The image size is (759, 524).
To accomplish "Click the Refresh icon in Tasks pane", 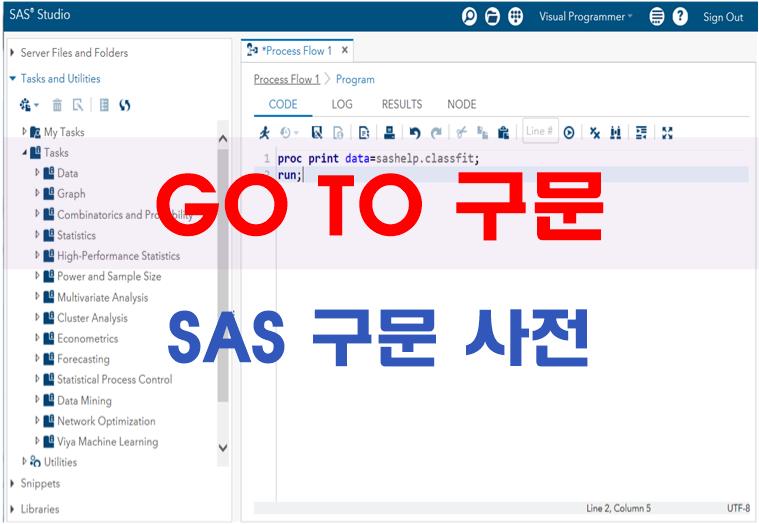I will [x=125, y=105].
